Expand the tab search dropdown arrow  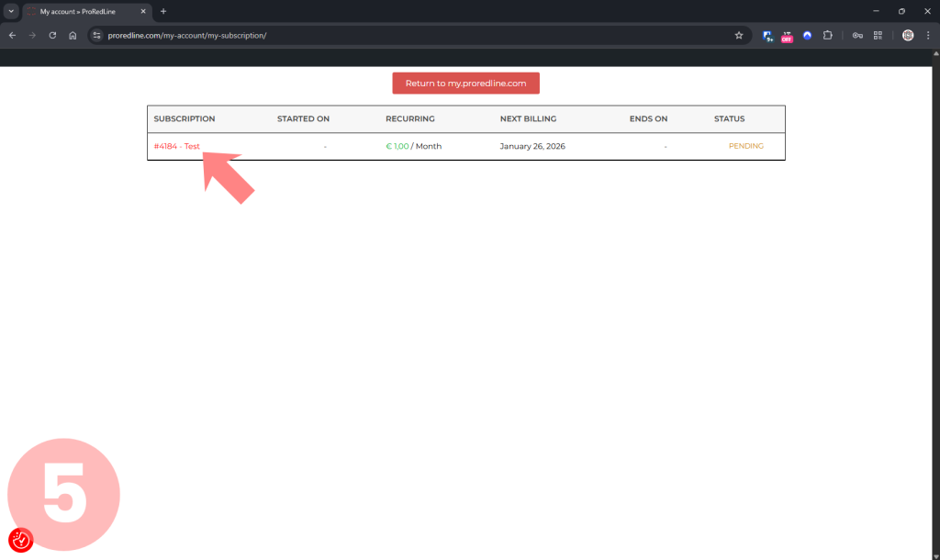coord(10,11)
